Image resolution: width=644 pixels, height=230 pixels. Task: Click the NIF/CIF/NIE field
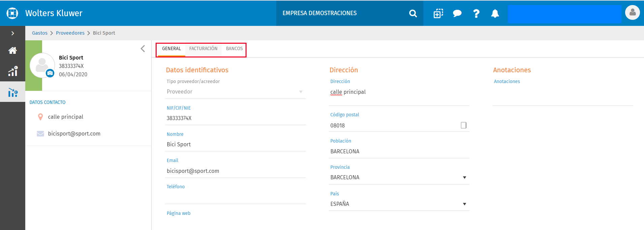click(235, 118)
